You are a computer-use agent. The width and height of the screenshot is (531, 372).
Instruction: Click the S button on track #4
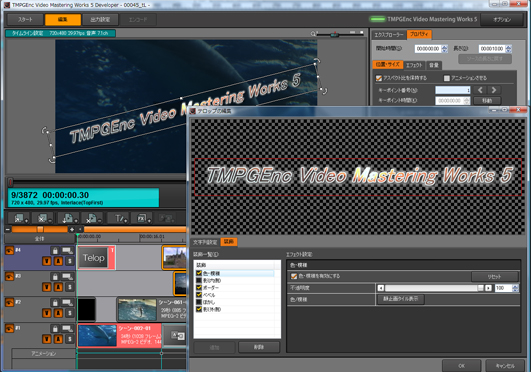click(x=70, y=261)
